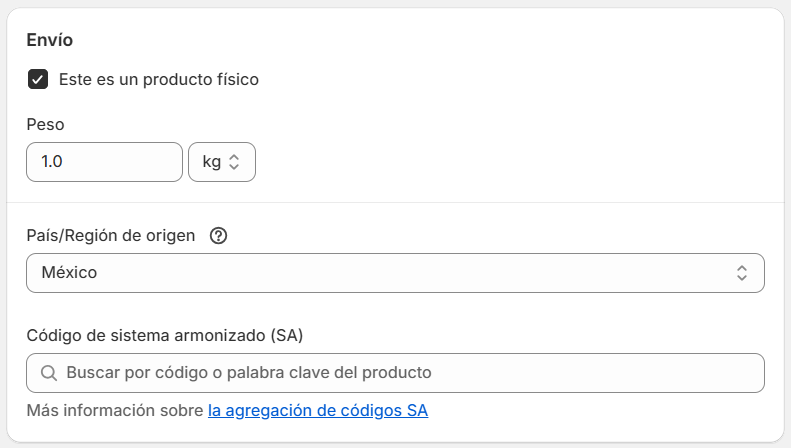Click the up-down arrows beside kg
Screen dimensions: 791x448
(235, 162)
